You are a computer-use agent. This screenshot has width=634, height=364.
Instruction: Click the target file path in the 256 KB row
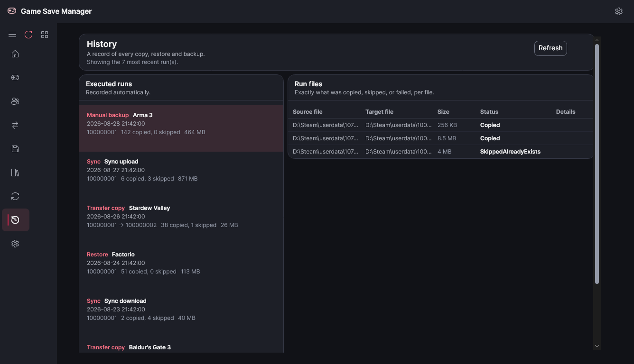399,125
